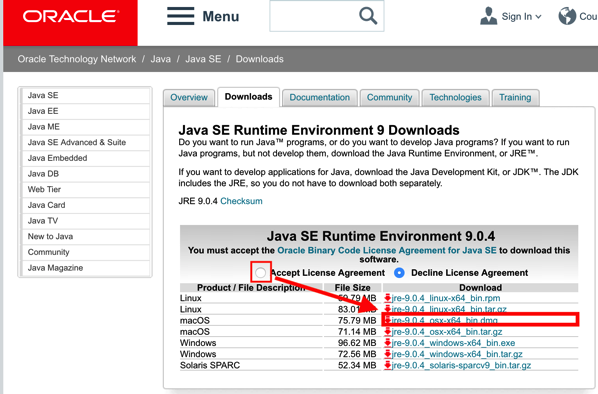Open the hamburger Menu icon
The height and width of the screenshot is (394, 598).
tap(180, 16)
